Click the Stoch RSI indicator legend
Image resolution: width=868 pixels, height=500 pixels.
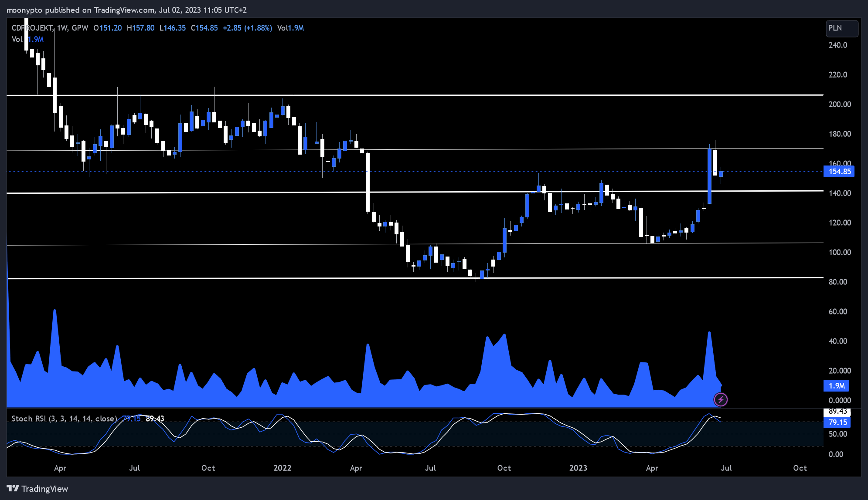(x=64, y=419)
